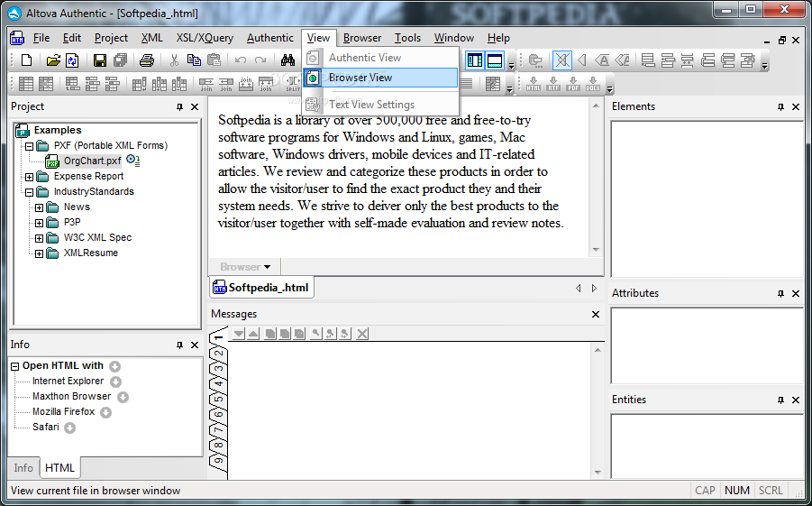Choose Authentic View in the View menu
812x506 pixels.
pyautogui.click(x=380, y=58)
